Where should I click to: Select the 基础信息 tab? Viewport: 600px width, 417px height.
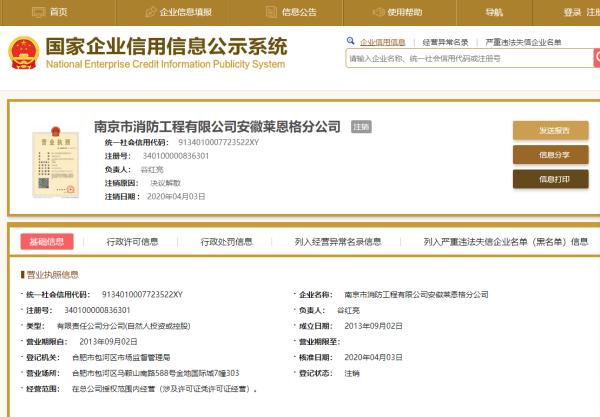pos(47,242)
